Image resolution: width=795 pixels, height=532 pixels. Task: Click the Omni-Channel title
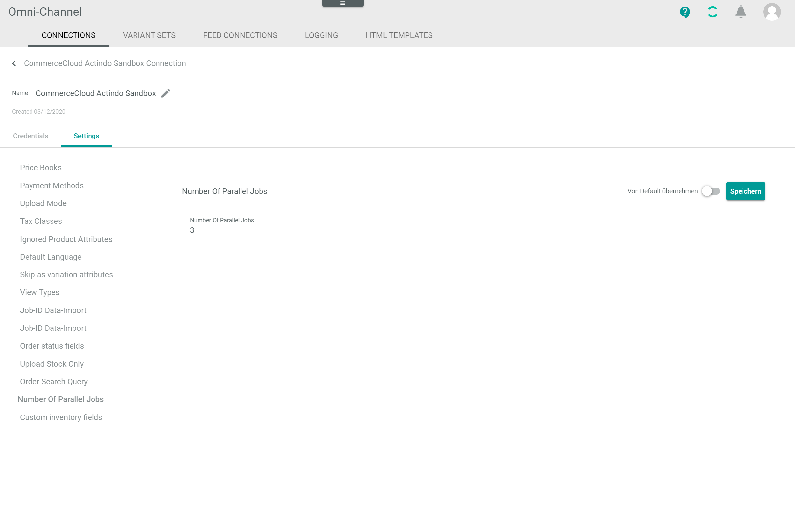[x=45, y=12]
